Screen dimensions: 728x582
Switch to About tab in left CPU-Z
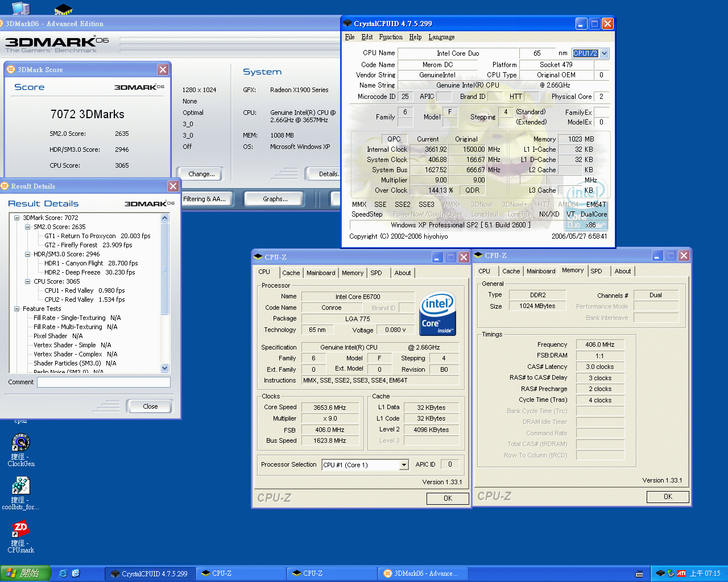click(x=403, y=273)
